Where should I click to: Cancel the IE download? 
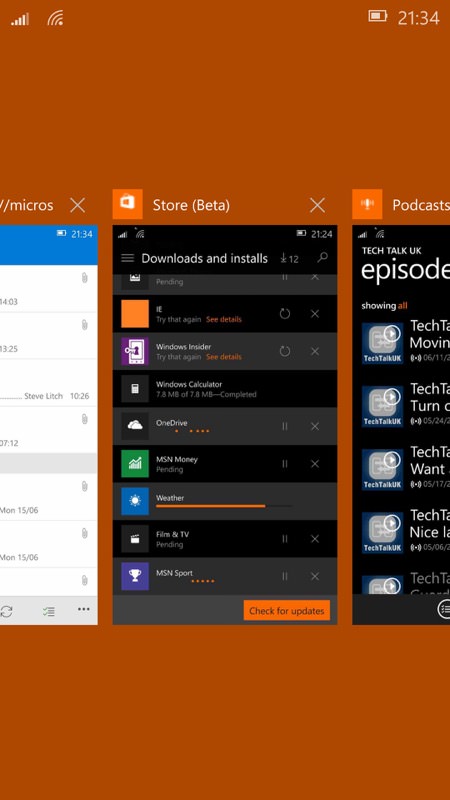point(315,314)
